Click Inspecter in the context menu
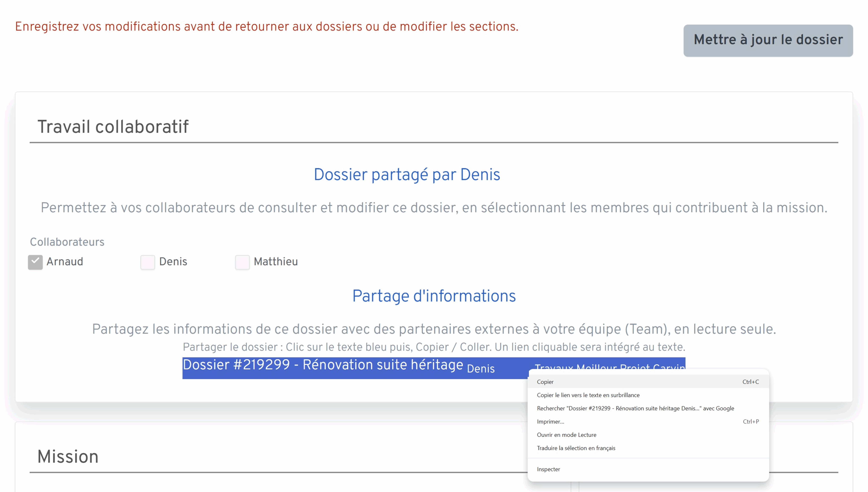This screenshot has width=868, height=492. [548, 469]
